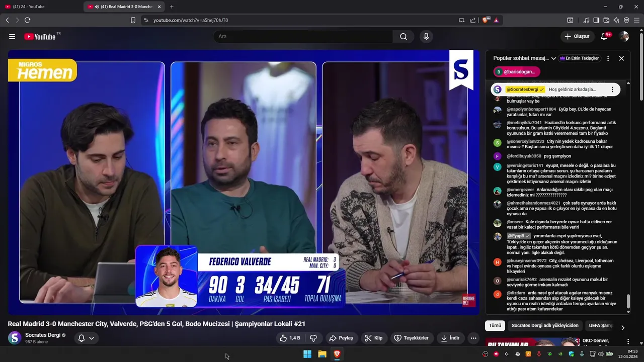
Task: Click the @dizdaro chat username
Action: (516, 293)
